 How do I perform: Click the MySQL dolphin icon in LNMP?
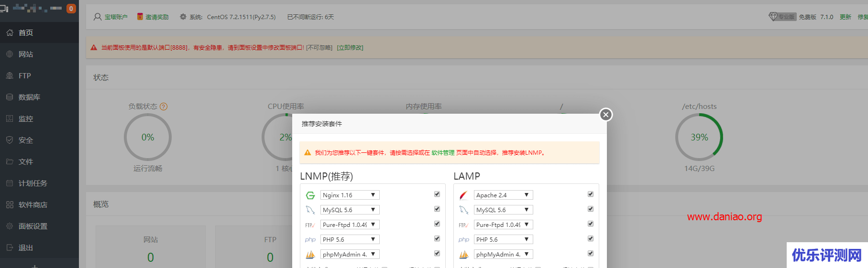310,210
